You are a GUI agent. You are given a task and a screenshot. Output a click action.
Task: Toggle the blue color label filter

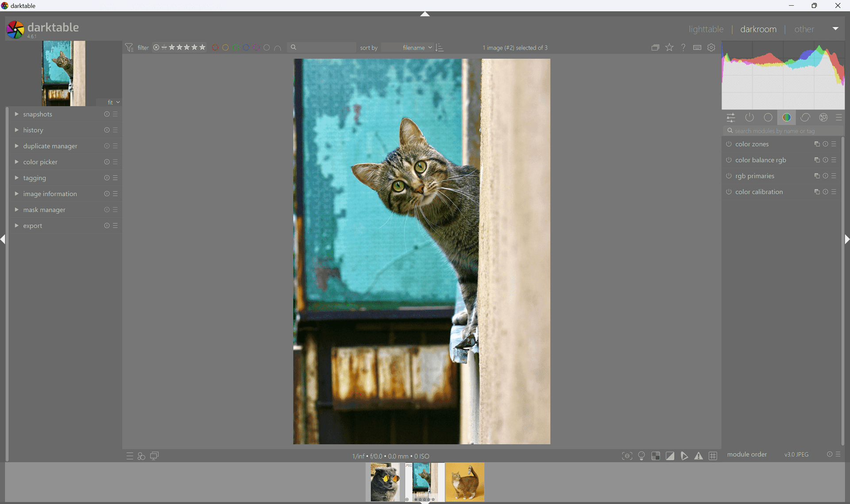coord(246,47)
